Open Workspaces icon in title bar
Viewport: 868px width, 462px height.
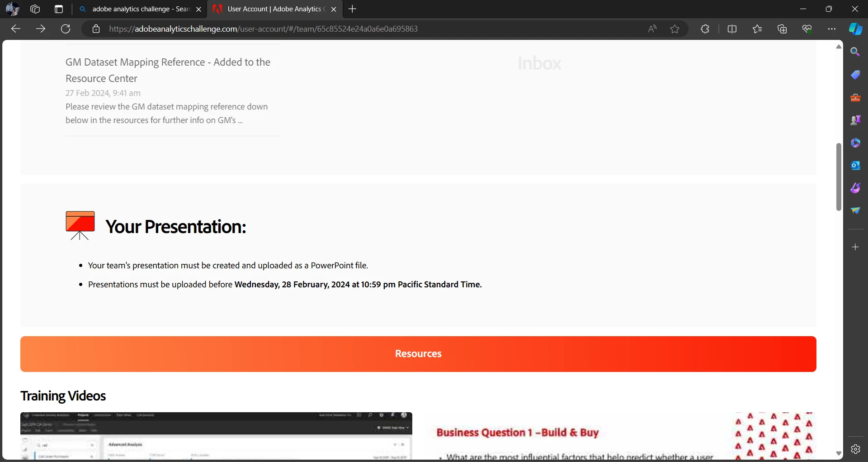click(35, 9)
